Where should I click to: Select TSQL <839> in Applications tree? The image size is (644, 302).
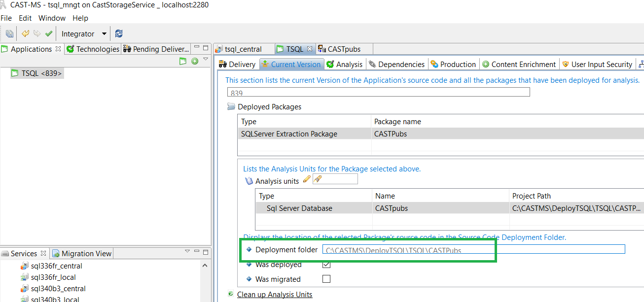pos(41,73)
